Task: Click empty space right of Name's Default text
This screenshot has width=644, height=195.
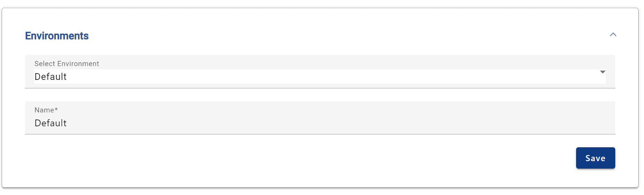Action: tap(338, 123)
